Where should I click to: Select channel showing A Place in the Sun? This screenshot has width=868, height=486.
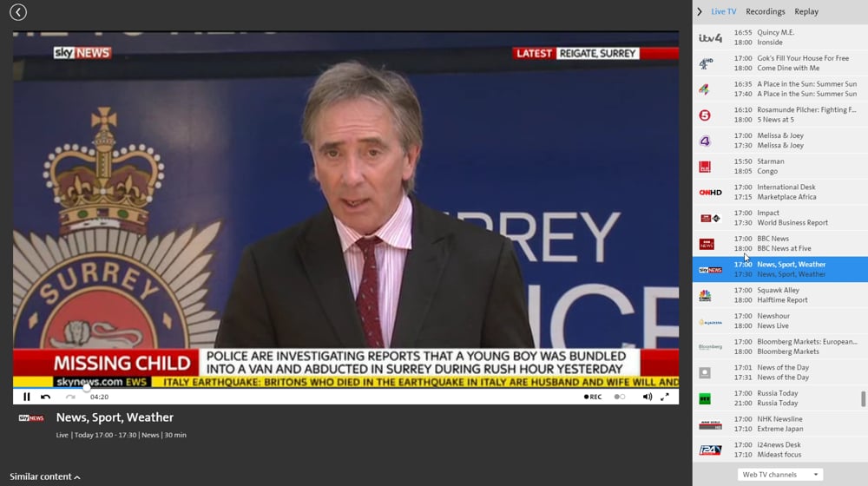coord(704,89)
